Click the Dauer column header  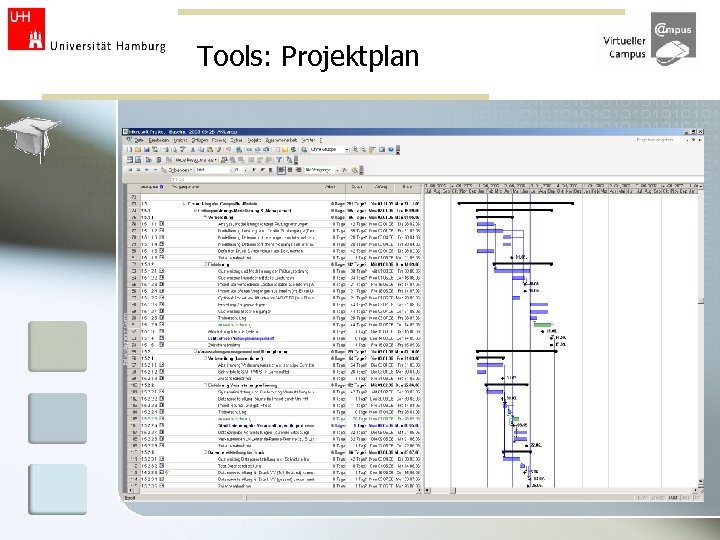click(357, 187)
